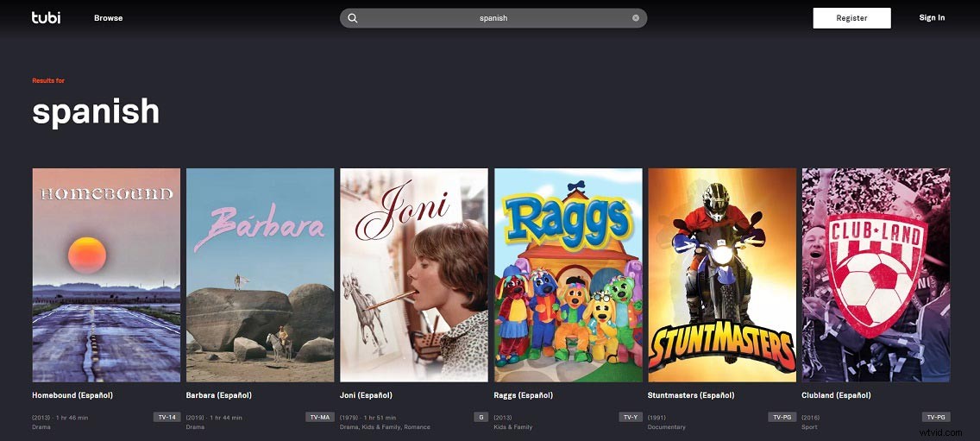Click the Stuntmasters (Español) title link
This screenshot has height=441, width=980.
[x=691, y=395]
